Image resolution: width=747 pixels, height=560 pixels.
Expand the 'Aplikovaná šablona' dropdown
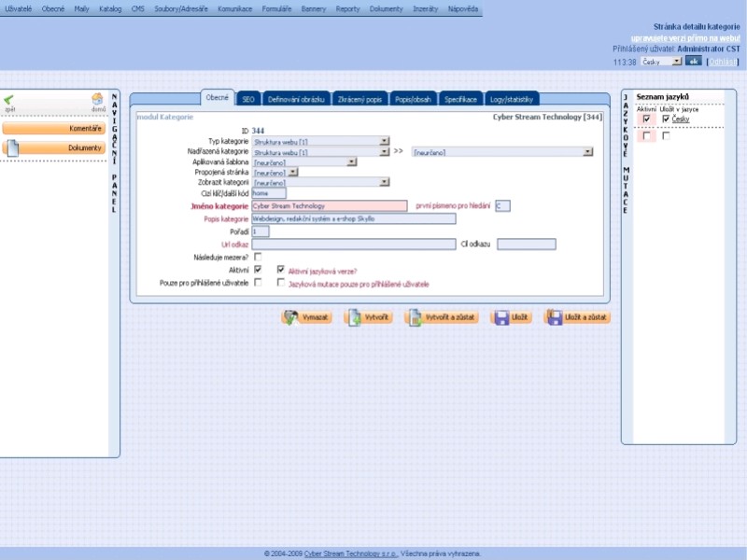pyautogui.click(x=351, y=161)
